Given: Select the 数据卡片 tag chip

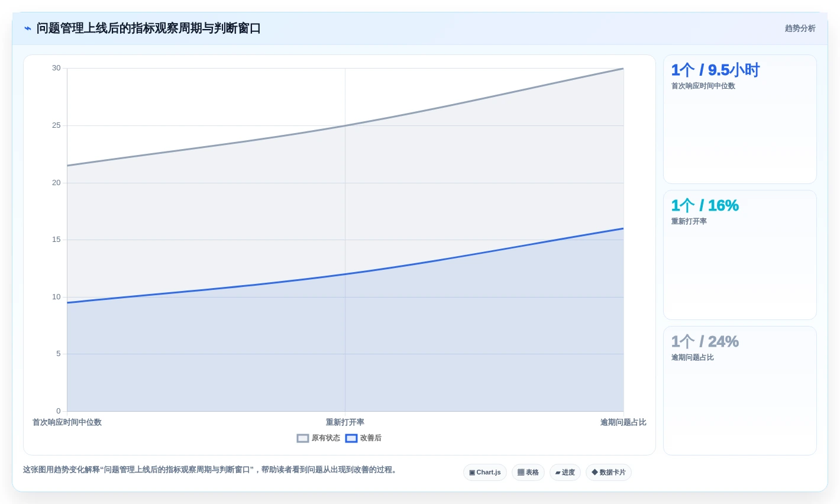Looking at the screenshot, I should (609, 473).
